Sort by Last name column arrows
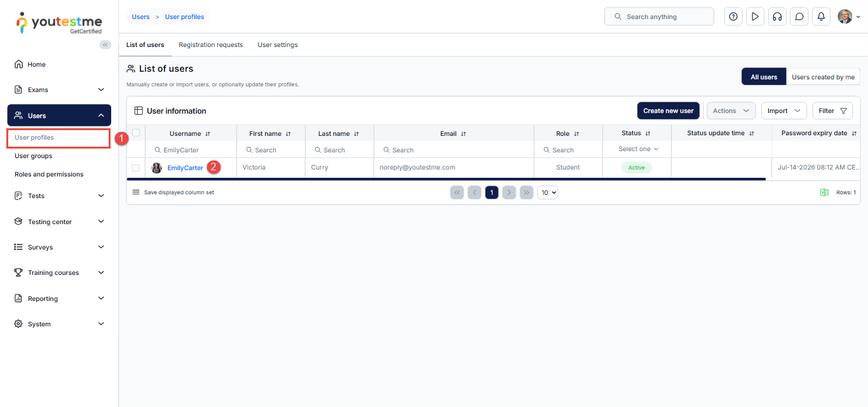Screen dimensions: 868x407 (356, 134)
